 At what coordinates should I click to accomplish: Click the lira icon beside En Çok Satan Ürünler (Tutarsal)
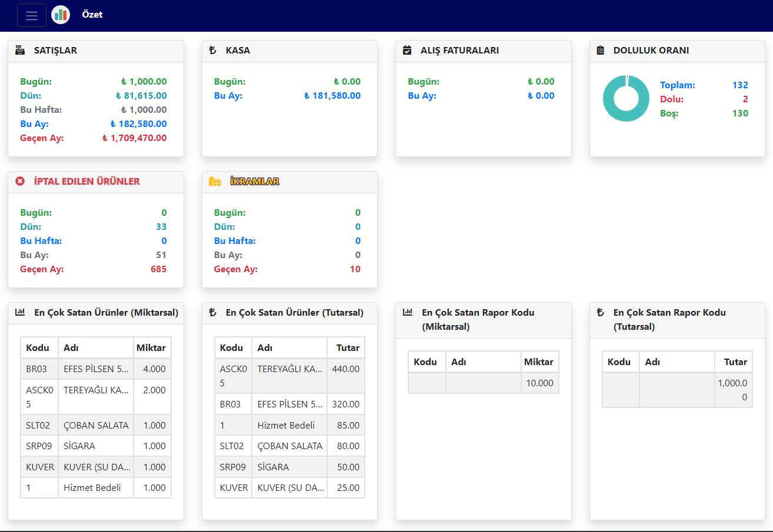click(213, 313)
